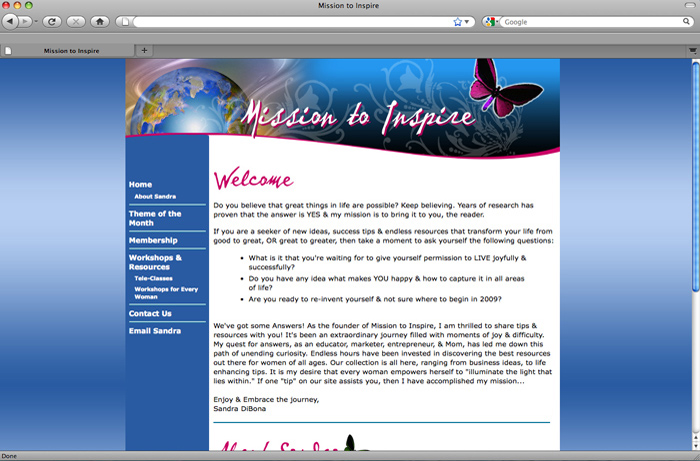Click the Contact Us sidebar link
This screenshot has height=461, width=700.
point(150,313)
